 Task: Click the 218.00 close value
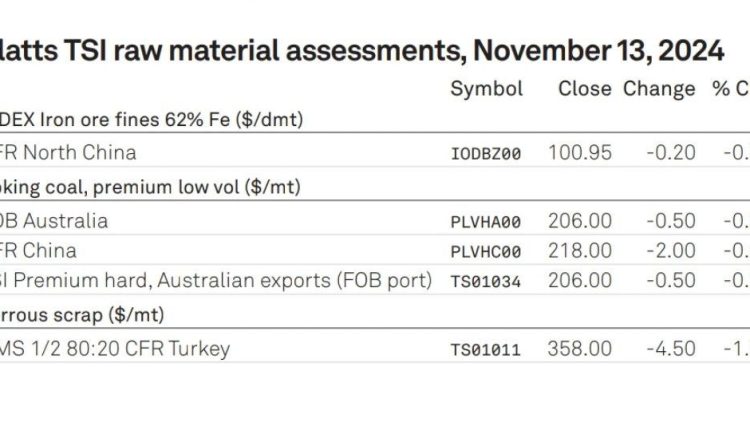(580, 251)
